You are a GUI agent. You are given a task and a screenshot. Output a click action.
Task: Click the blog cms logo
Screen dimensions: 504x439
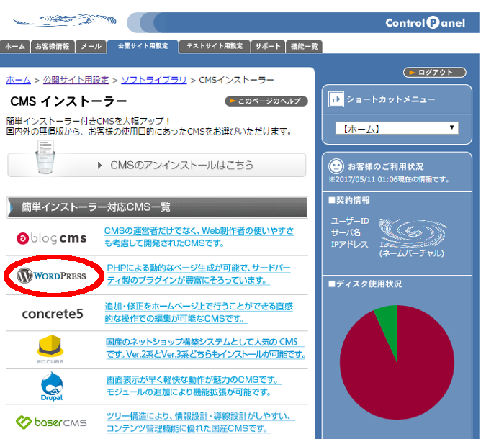[52, 238]
